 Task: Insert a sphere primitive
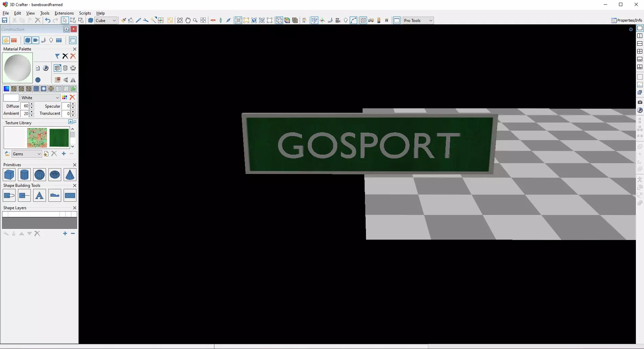[x=40, y=175]
